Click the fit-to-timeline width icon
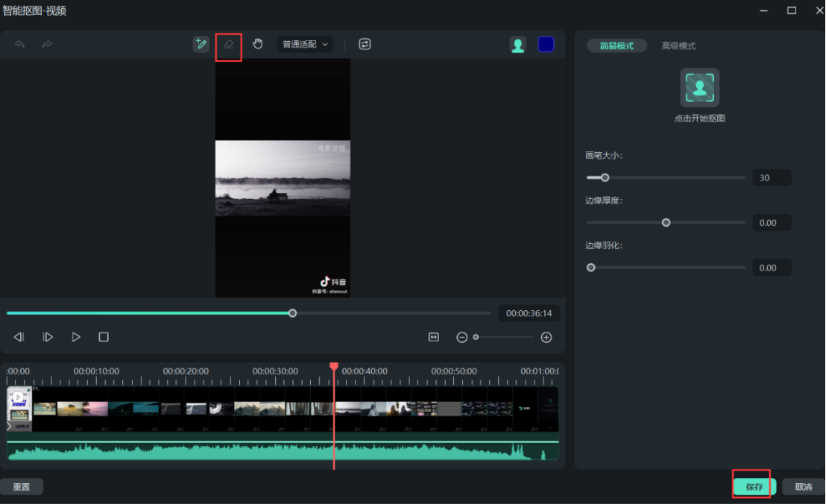 (434, 337)
